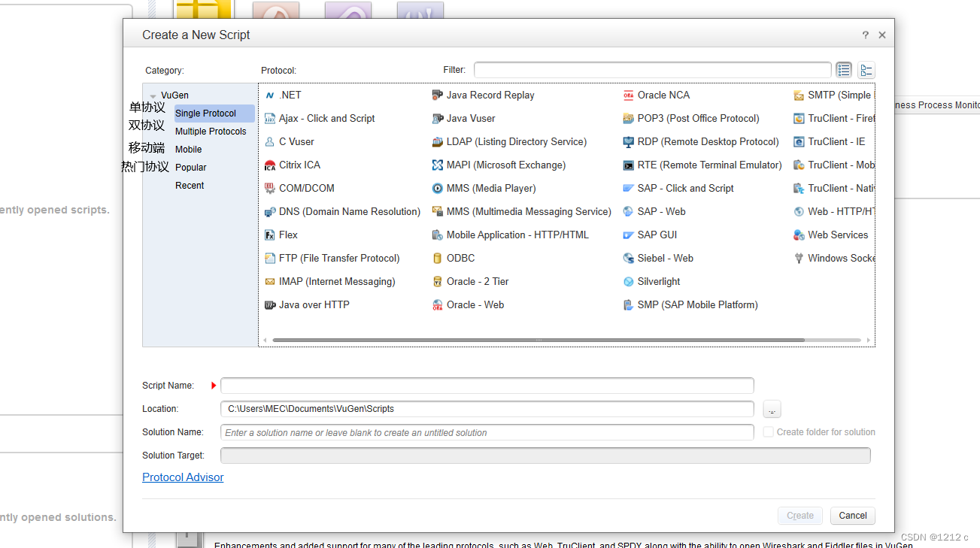Pick the Oracle - 2 Tier icon
980x548 pixels.
[438, 282]
